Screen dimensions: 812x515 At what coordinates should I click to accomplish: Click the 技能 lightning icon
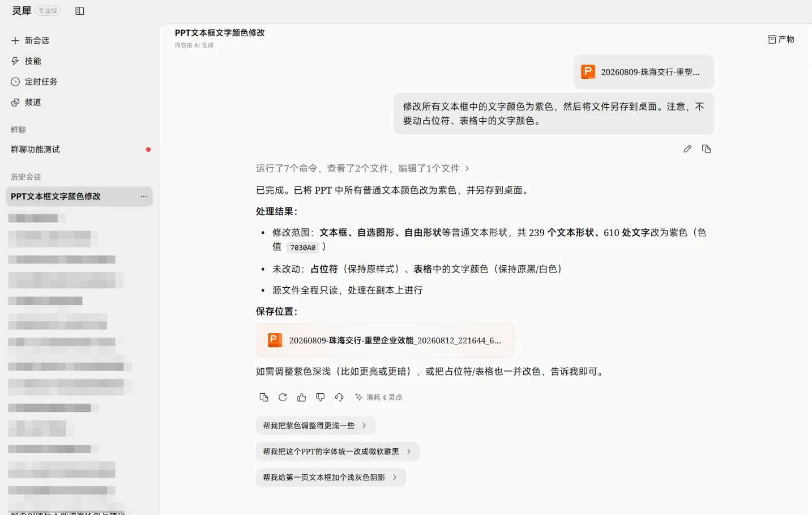click(15, 61)
